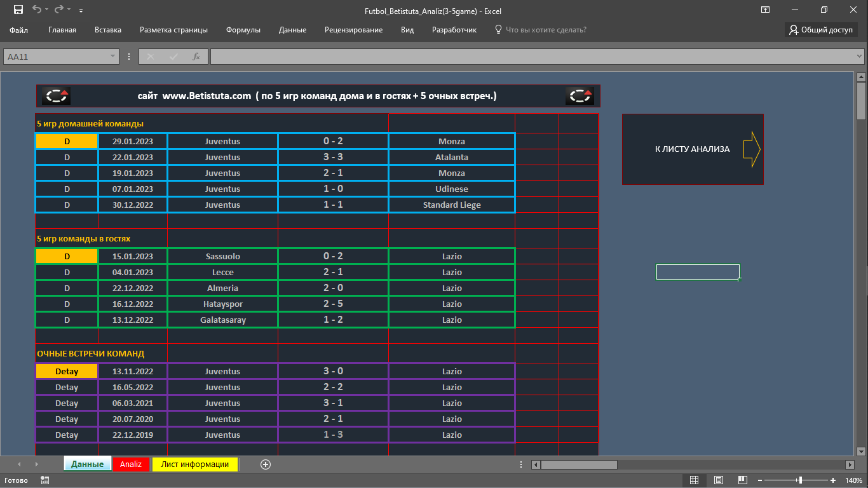Click the formula bar Cancel (X) icon

(151, 57)
